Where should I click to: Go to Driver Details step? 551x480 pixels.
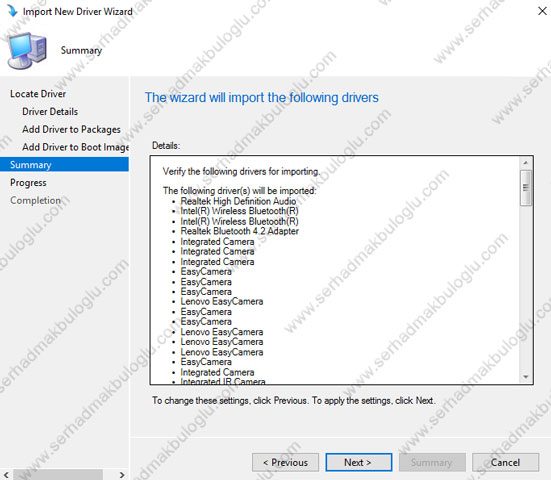(x=50, y=112)
